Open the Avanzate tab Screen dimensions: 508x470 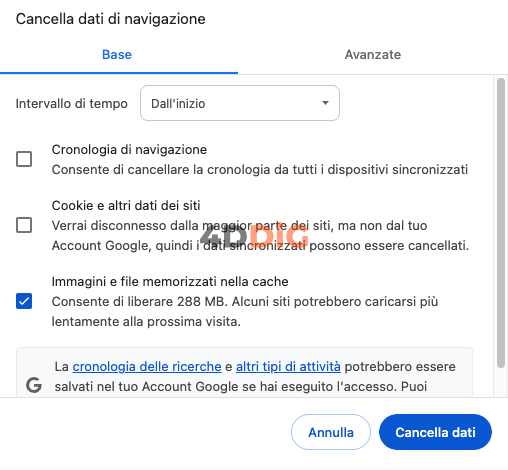(x=373, y=55)
